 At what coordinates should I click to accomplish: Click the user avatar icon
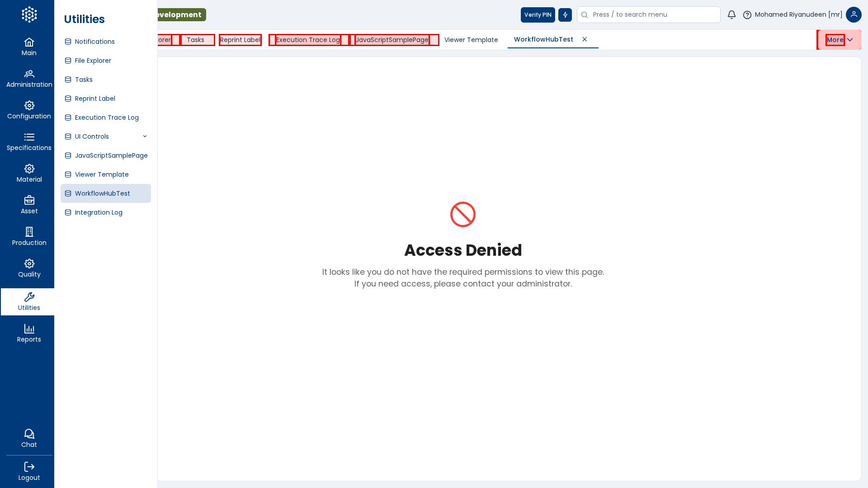click(x=853, y=15)
